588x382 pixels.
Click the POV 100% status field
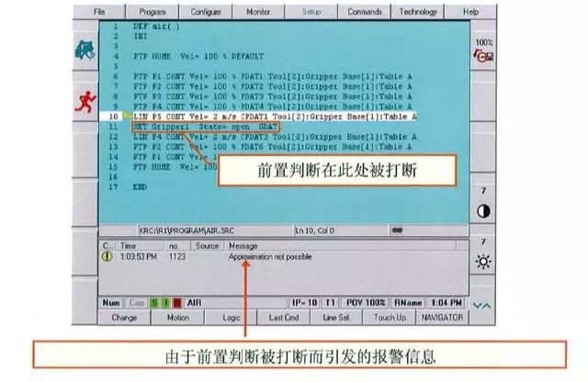366,302
